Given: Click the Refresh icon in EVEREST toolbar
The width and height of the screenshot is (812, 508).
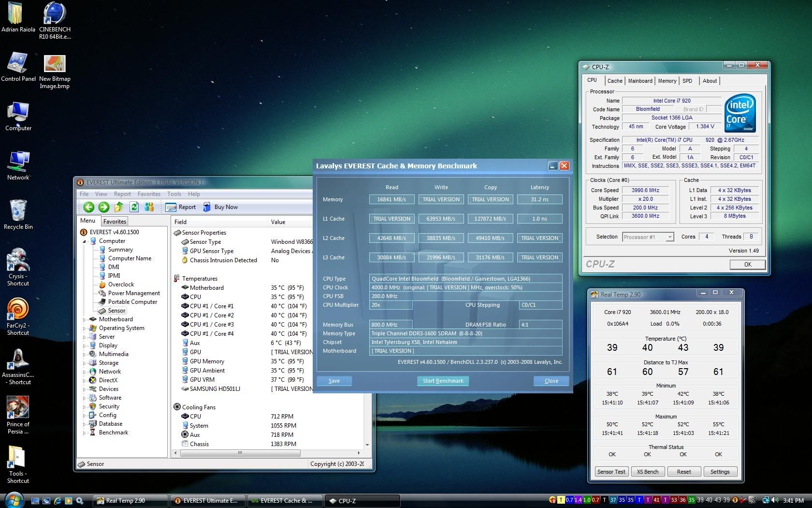Looking at the screenshot, I should (x=134, y=207).
